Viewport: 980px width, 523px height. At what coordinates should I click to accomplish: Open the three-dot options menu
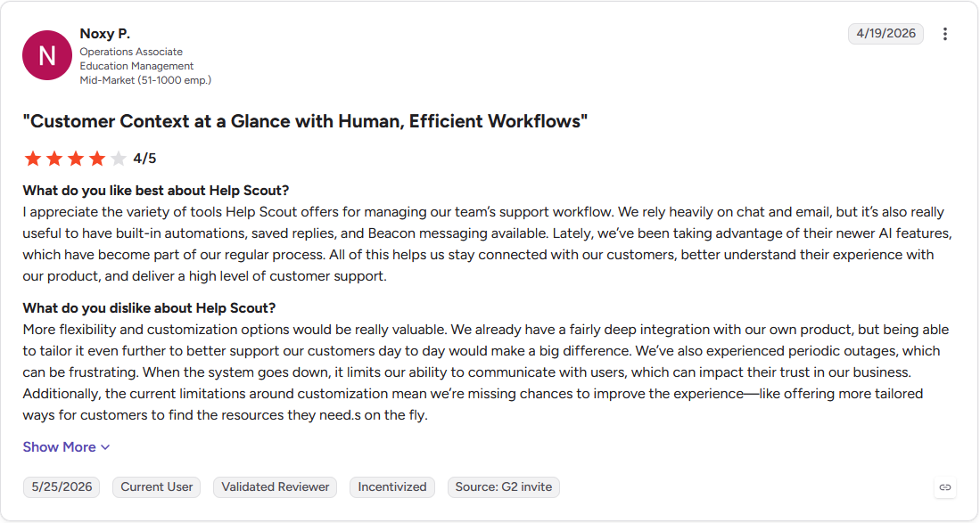pos(945,34)
